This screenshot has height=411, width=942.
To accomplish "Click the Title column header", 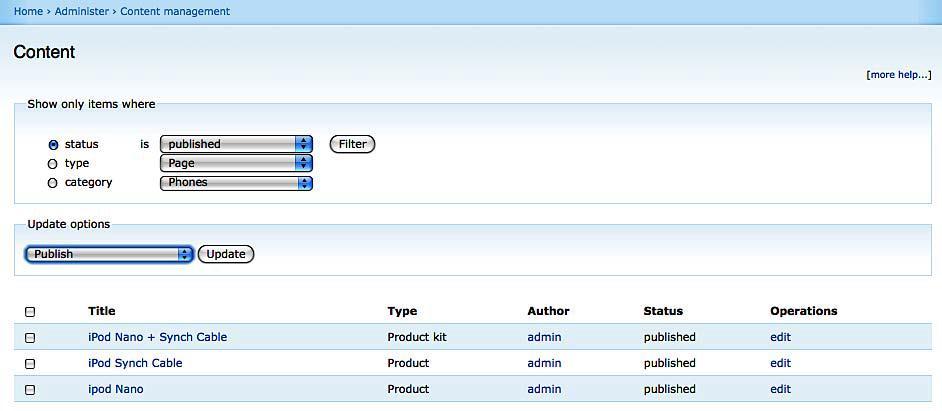I will (x=102, y=311).
